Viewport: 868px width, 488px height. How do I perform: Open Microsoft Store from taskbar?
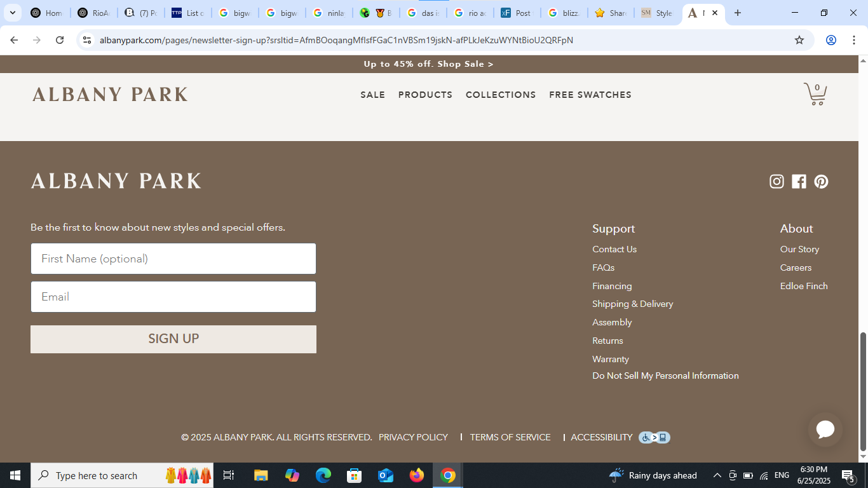click(354, 475)
